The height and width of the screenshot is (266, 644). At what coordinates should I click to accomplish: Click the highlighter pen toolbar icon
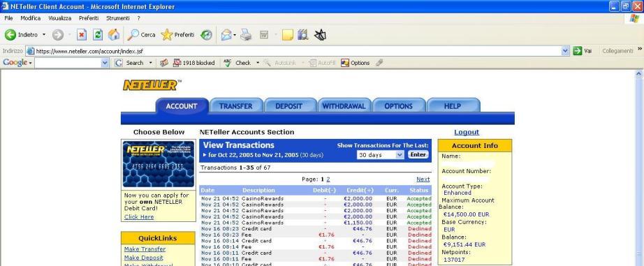pos(379,63)
